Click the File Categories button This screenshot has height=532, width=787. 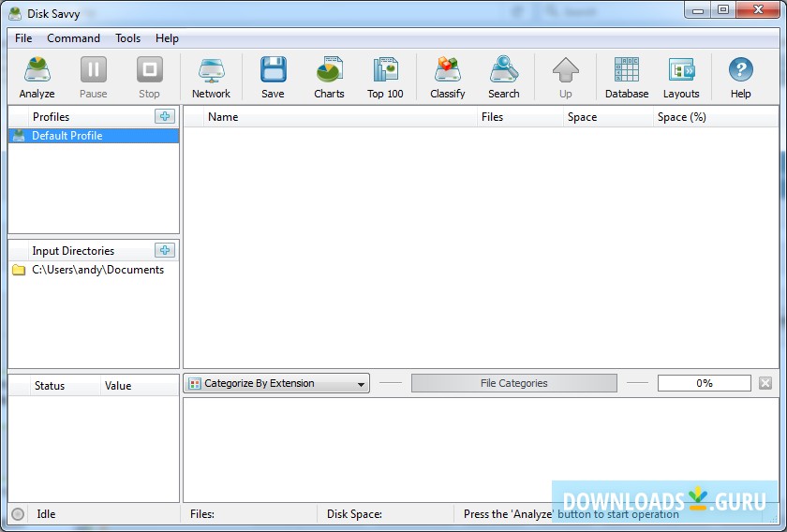[514, 383]
